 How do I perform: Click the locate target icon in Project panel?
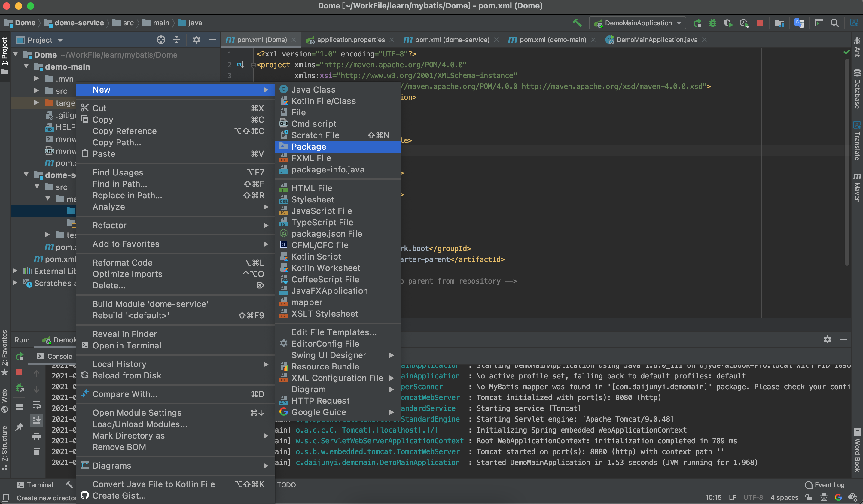point(161,40)
